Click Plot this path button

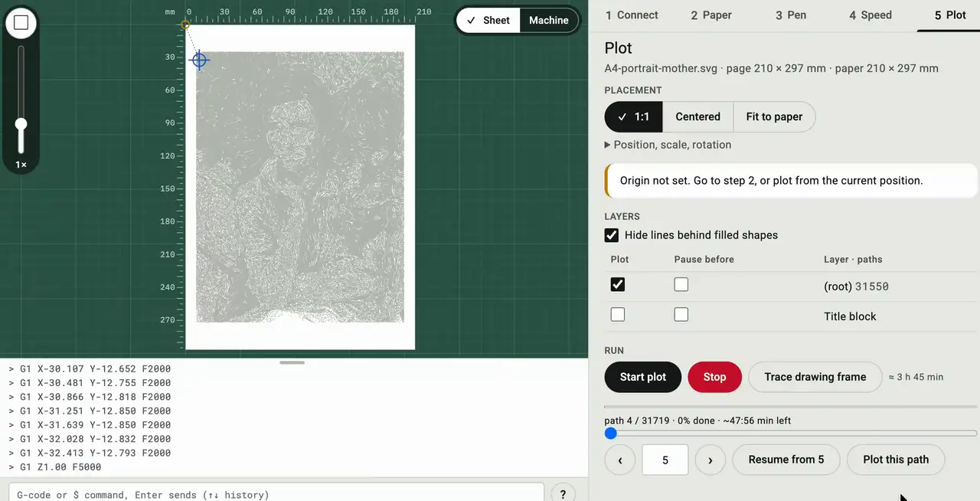[x=896, y=460]
